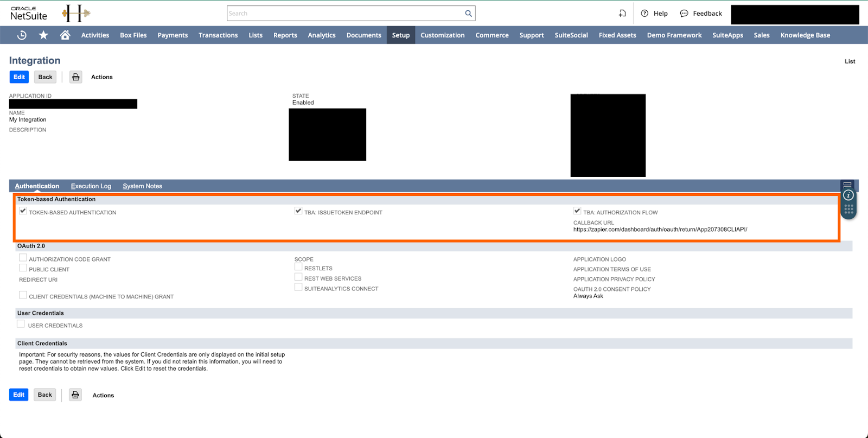Click the Help question mark icon
868x438 pixels.
[x=644, y=14]
